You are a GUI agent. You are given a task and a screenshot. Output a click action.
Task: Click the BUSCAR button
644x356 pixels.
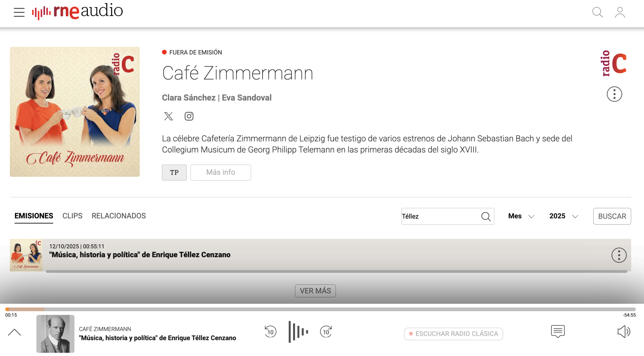612,216
